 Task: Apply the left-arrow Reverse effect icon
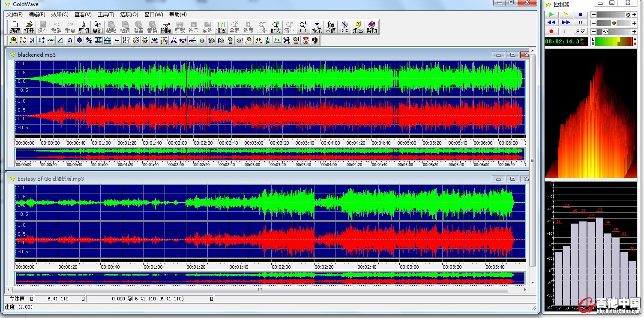coord(117,40)
